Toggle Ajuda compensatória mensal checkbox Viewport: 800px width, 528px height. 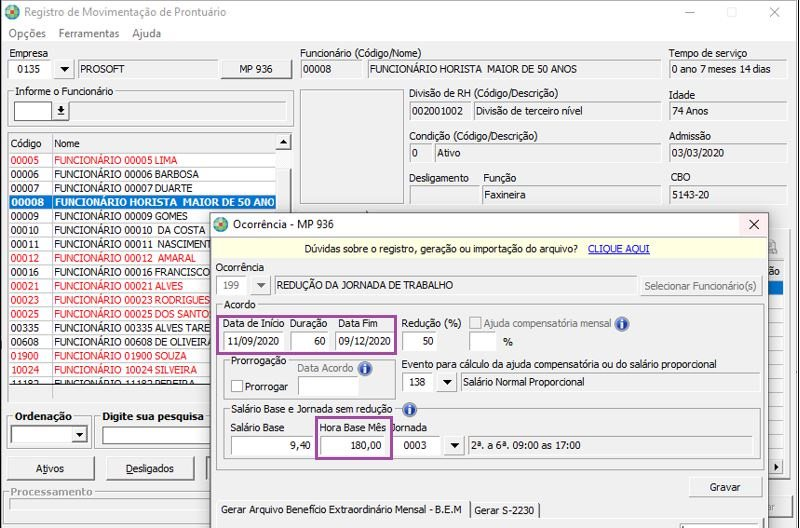tap(475, 324)
